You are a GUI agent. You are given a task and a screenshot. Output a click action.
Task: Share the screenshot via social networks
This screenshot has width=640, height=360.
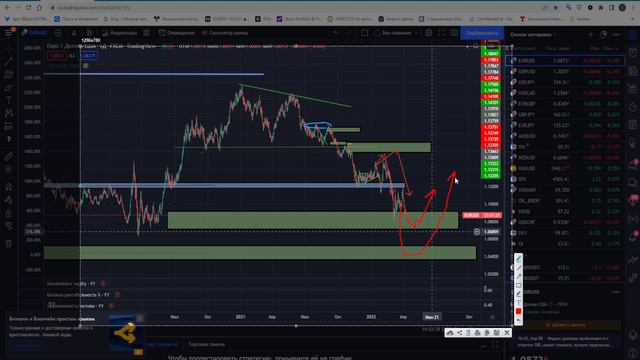(x=459, y=333)
